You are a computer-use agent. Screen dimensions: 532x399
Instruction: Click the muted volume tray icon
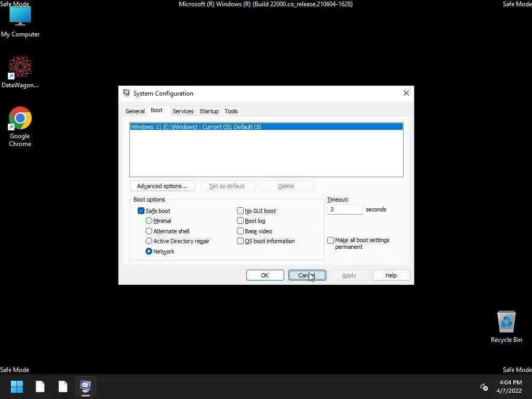point(484,387)
